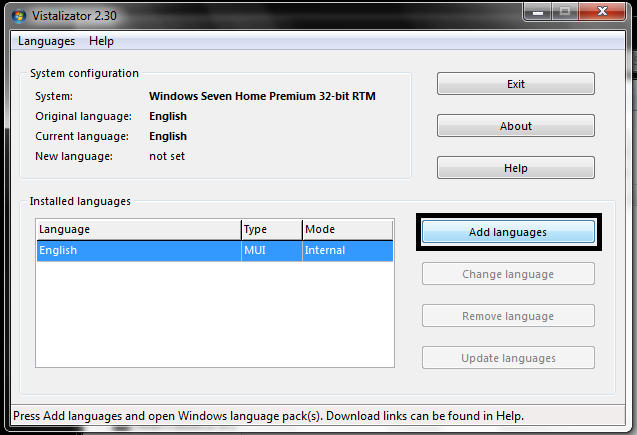637x435 pixels.
Task: Click the Remove language button
Action: point(508,316)
